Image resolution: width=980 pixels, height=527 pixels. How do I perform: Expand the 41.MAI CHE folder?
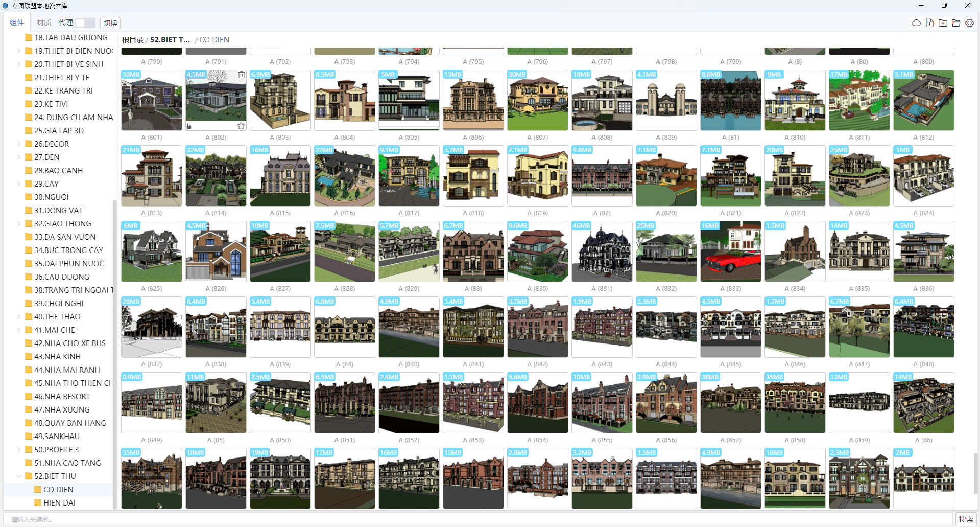tap(19, 330)
